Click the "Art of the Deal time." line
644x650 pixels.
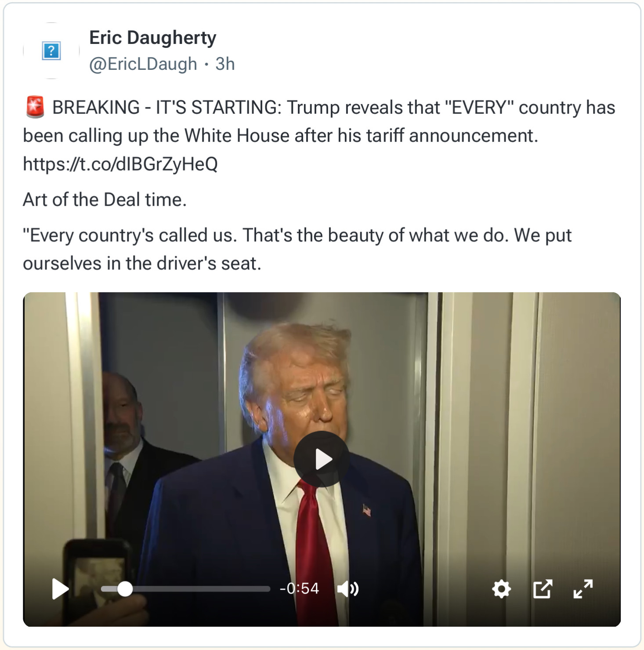coord(105,200)
